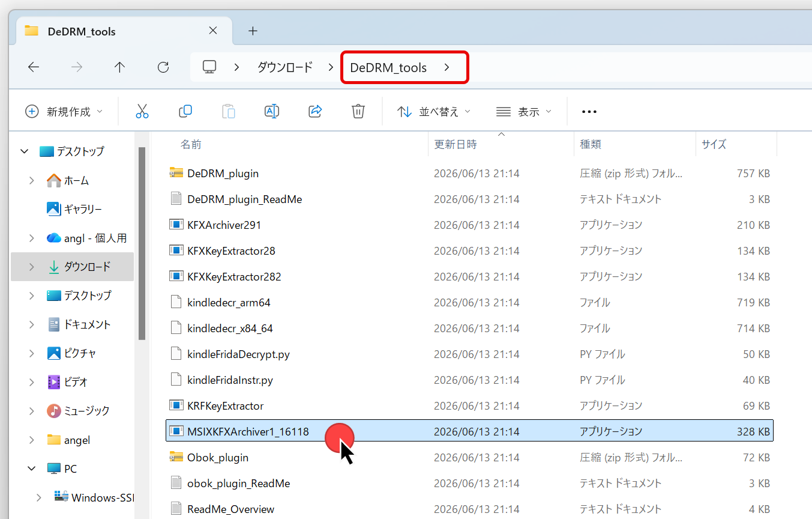Expand the ドキュメント tree node
Screen dimensions: 812x519
[32, 324]
